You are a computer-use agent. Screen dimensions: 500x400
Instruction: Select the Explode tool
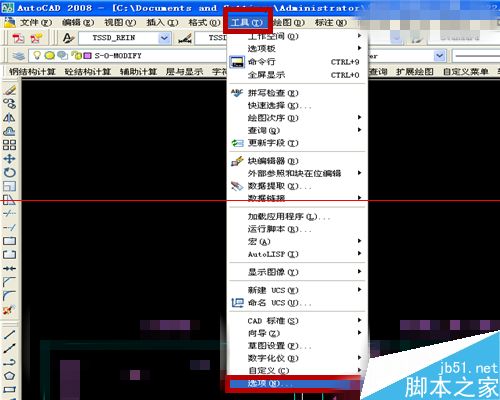click(x=9, y=310)
